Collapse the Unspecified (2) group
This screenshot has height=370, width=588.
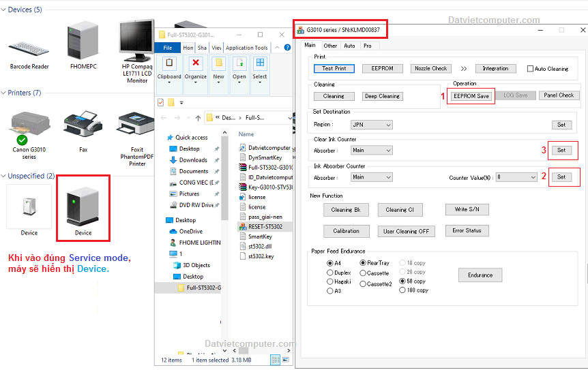3,176
